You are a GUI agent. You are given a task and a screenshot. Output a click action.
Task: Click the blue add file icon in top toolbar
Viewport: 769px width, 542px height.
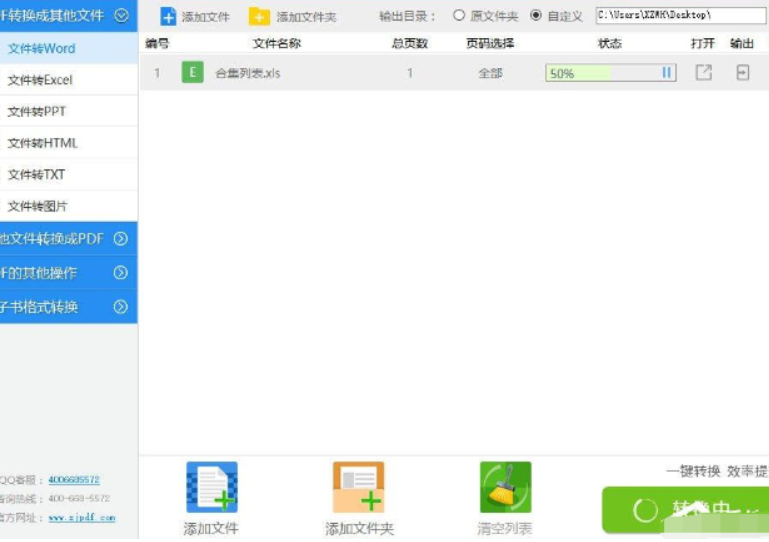168,17
